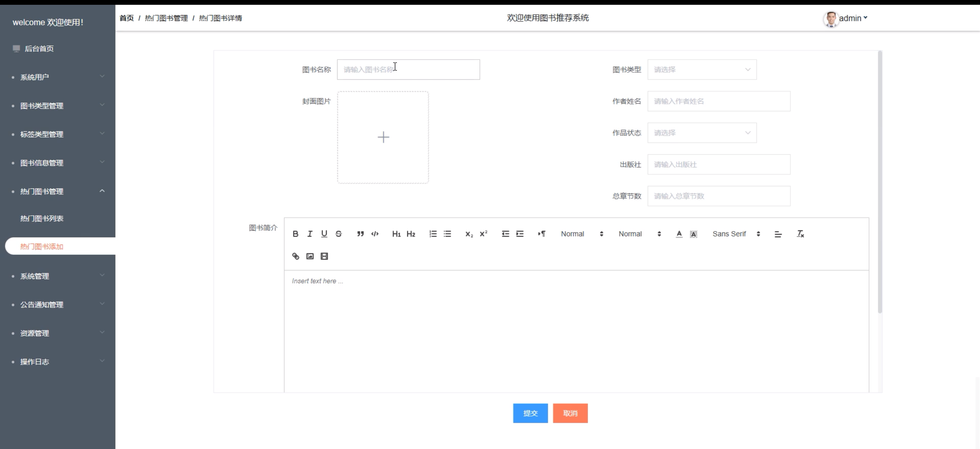Click the cover image upload box
Viewport: 980px width, 449px height.
click(383, 137)
